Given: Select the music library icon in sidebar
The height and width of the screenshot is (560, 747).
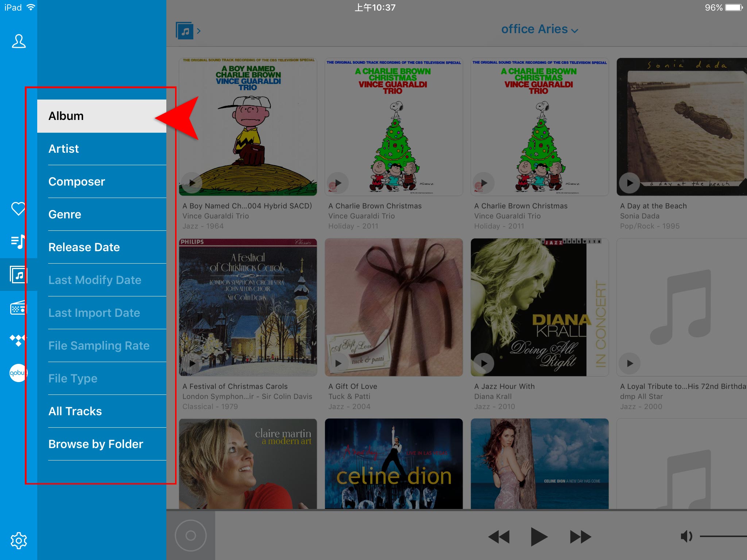Looking at the screenshot, I should click(x=18, y=275).
